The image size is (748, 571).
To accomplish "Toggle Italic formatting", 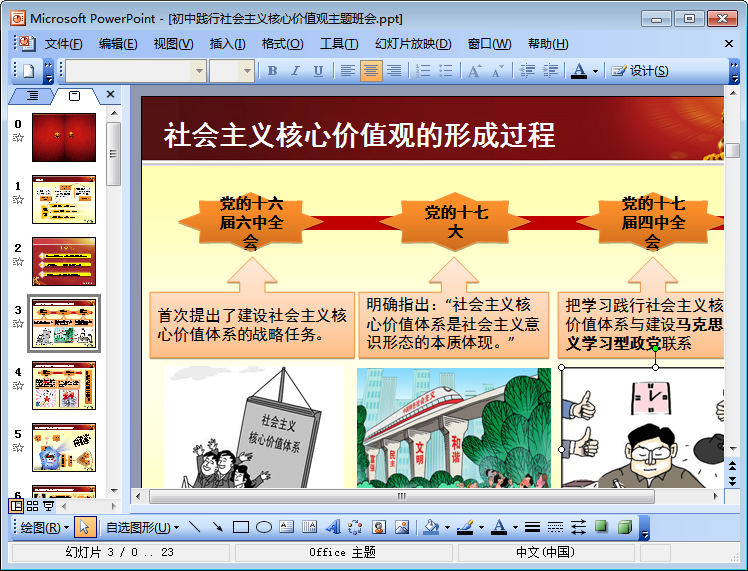I will pyautogui.click(x=295, y=71).
